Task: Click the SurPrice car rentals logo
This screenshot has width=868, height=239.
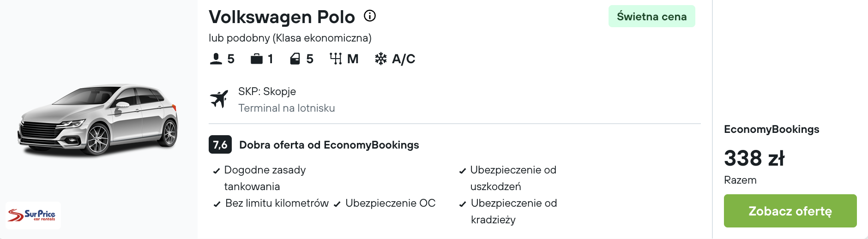Action: pos(33,215)
